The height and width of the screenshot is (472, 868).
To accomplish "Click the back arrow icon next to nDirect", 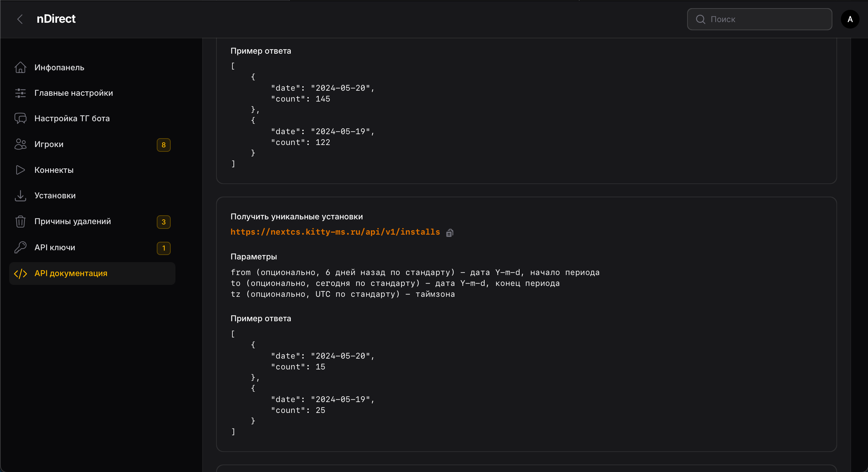I will pos(20,19).
